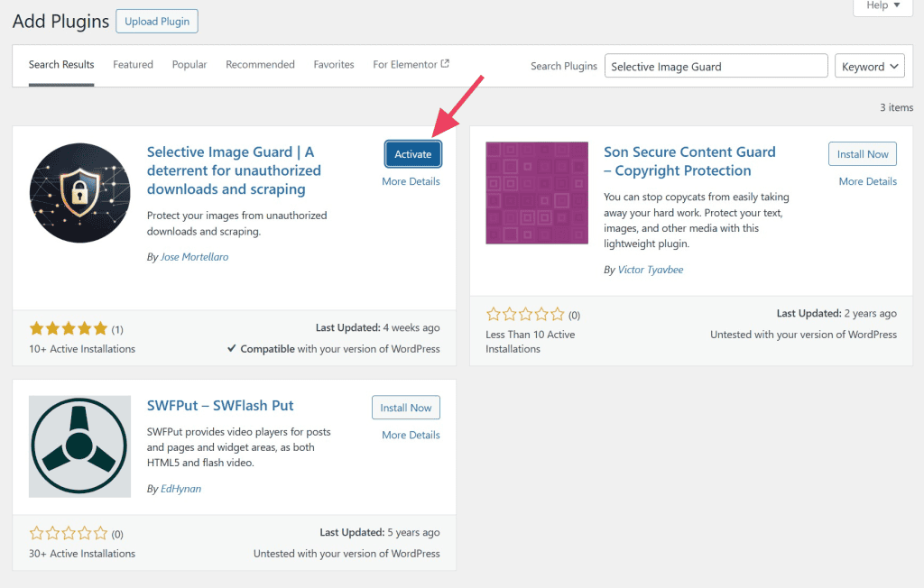Install Son Secure Content Guard plugin
The height and width of the screenshot is (588, 924).
click(x=863, y=154)
